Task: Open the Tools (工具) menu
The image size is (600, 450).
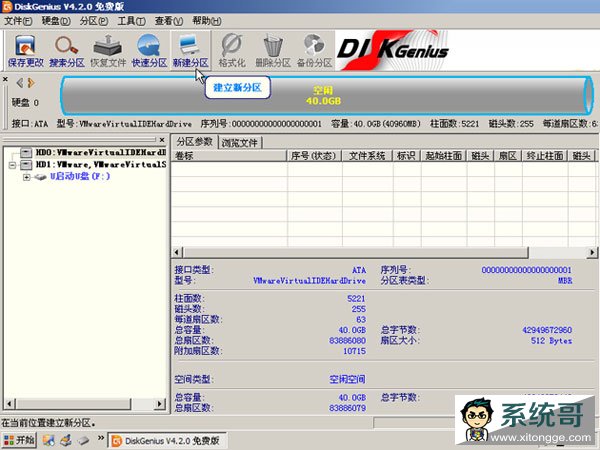Action: coord(131,21)
